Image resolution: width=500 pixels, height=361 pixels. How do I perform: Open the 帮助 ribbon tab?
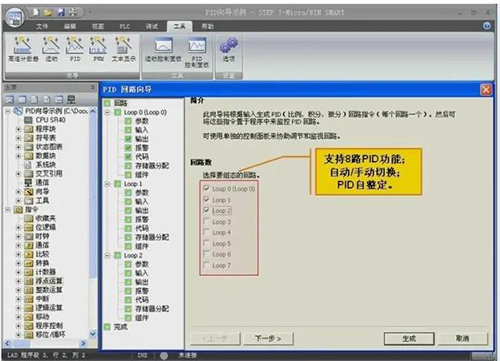tap(207, 26)
